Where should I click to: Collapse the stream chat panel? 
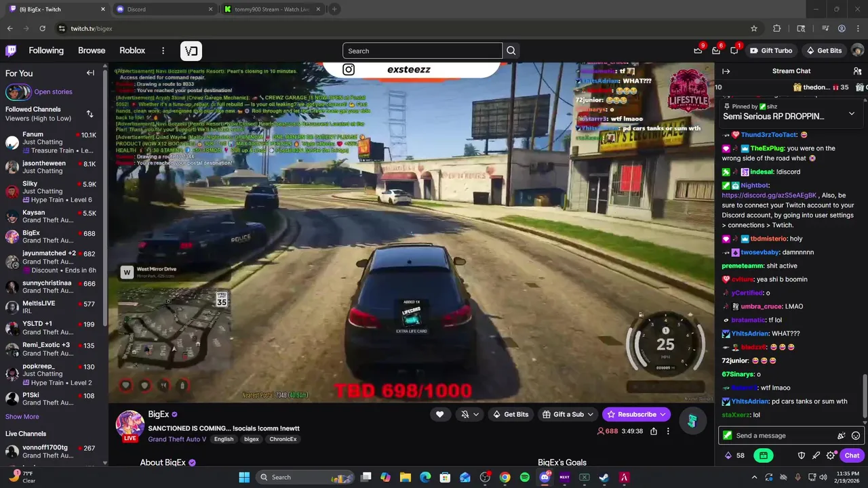coord(726,71)
